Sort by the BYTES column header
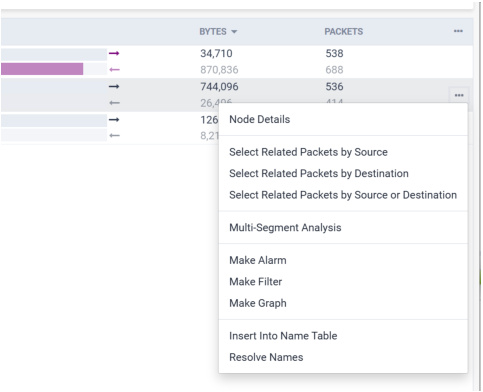This screenshot has height=392, width=483. click(x=213, y=32)
